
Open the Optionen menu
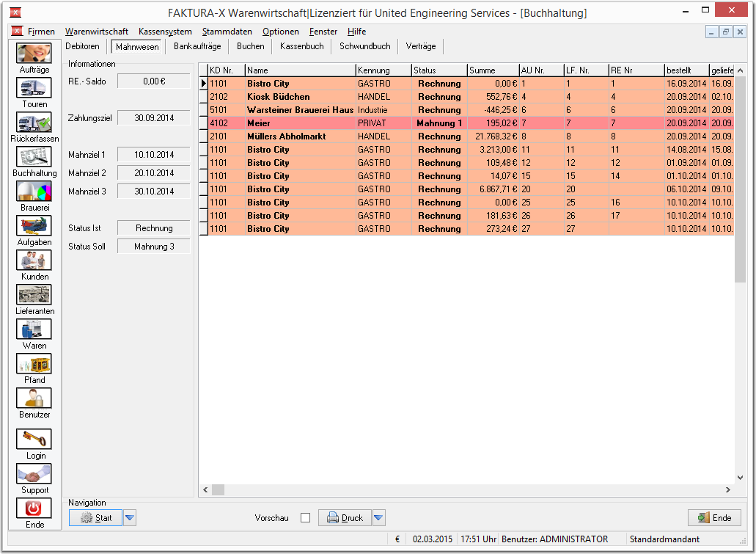click(281, 32)
